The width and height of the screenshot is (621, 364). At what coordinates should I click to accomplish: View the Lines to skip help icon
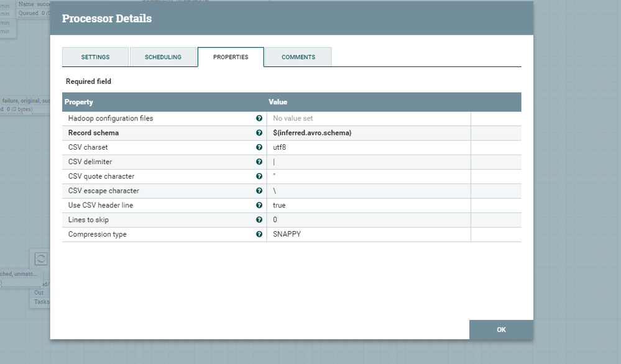click(259, 219)
